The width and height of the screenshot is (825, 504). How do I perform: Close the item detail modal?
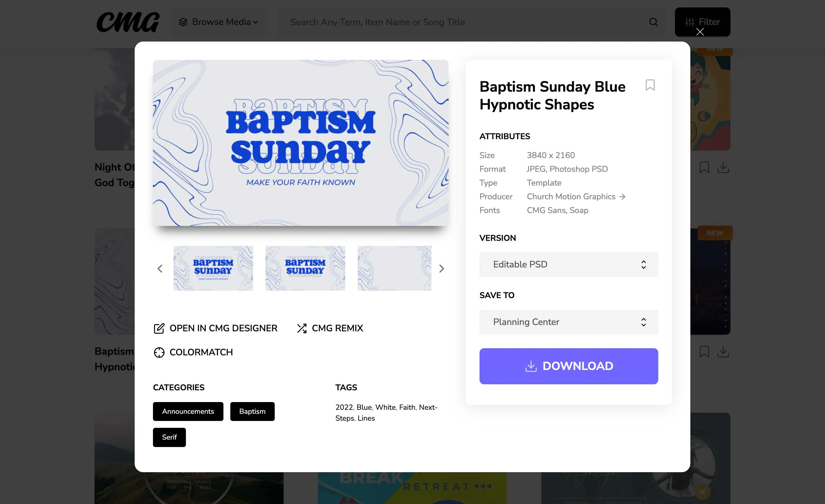(700, 32)
